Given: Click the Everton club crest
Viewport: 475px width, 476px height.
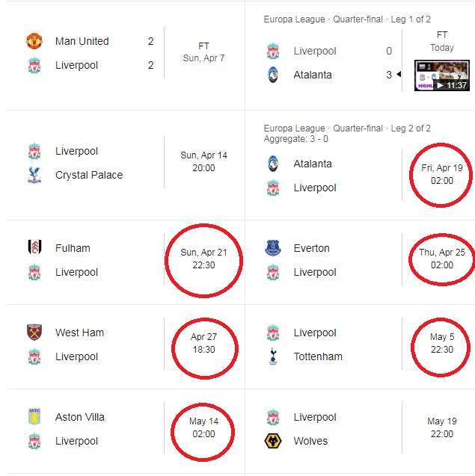Looking at the screenshot, I should point(273,248).
